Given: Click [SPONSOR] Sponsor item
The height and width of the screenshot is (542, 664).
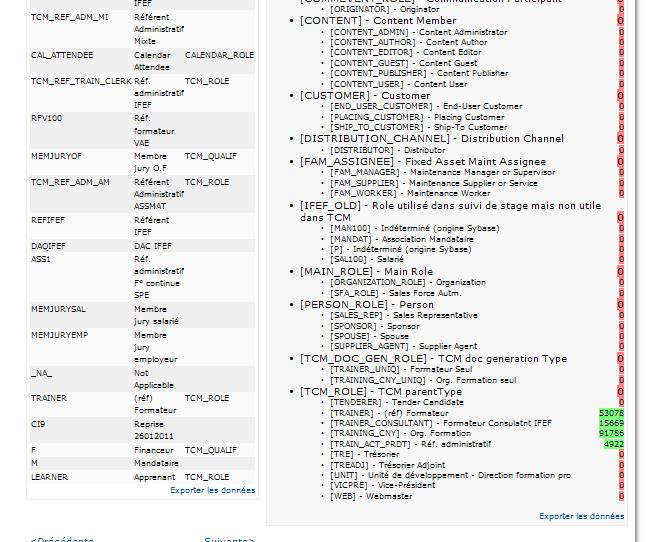Looking at the screenshot, I should (x=374, y=326).
